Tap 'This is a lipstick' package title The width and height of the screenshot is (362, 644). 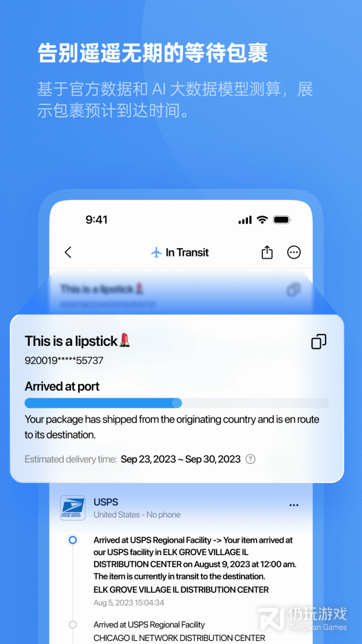tap(78, 340)
